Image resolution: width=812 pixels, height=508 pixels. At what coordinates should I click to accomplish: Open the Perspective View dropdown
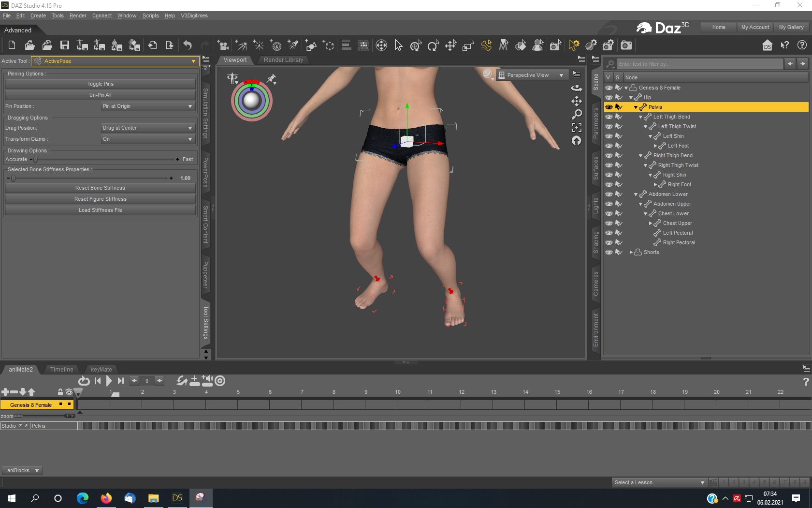(x=531, y=75)
